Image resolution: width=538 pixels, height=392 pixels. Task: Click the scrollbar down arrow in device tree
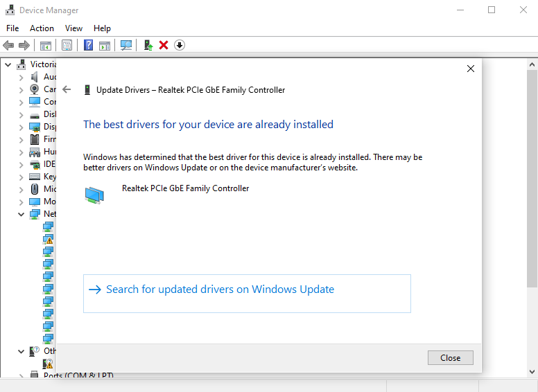click(x=532, y=372)
